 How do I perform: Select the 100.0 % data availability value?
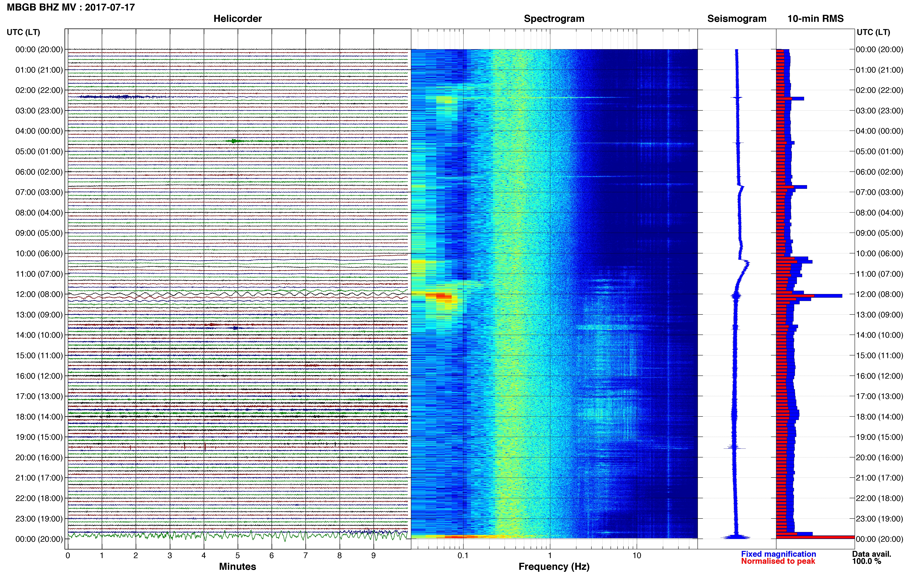866,561
